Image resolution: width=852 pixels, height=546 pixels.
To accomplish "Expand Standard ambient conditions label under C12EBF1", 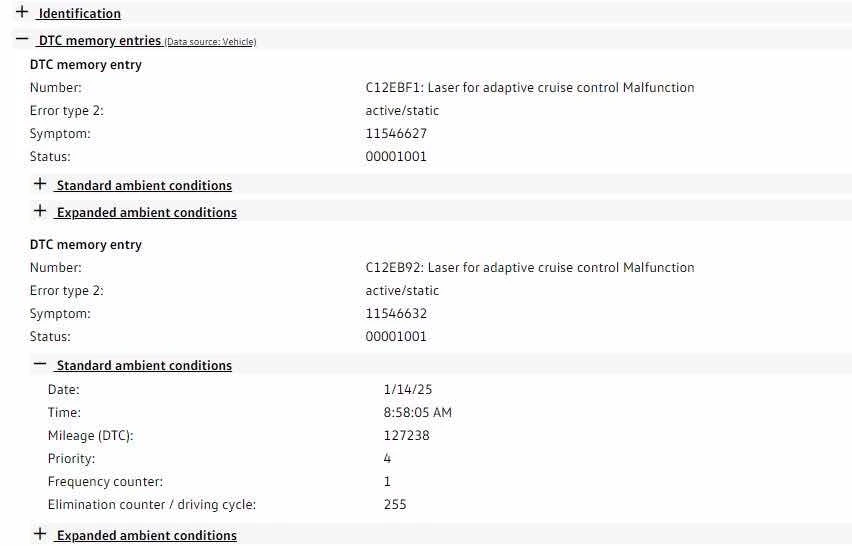I will (x=144, y=186).
